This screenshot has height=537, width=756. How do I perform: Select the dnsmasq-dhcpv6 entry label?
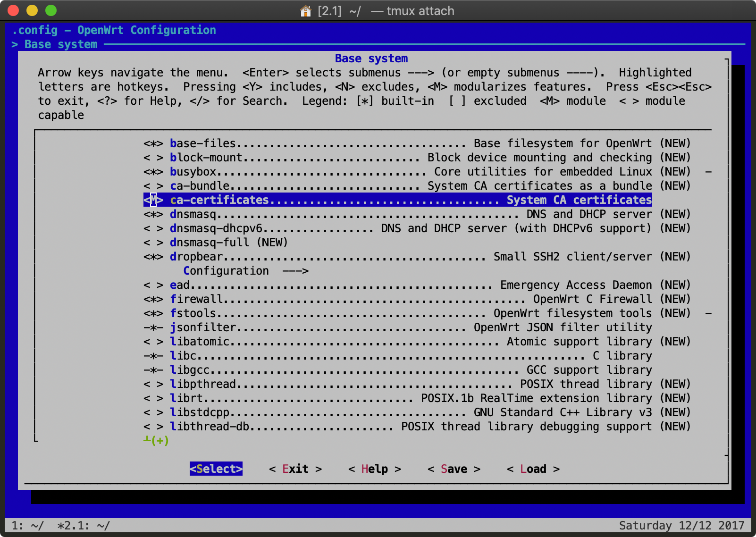click(216, 228)
